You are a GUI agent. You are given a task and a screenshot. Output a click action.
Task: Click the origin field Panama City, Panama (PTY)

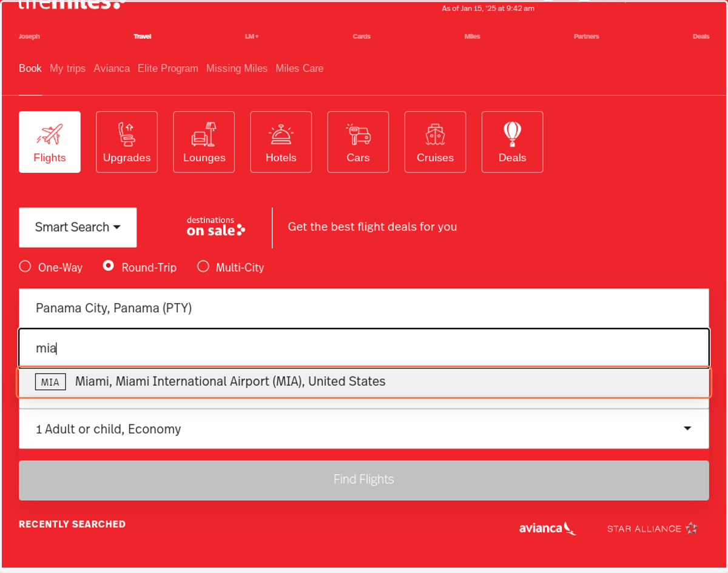pyautogui.click(x=364, y=308)
